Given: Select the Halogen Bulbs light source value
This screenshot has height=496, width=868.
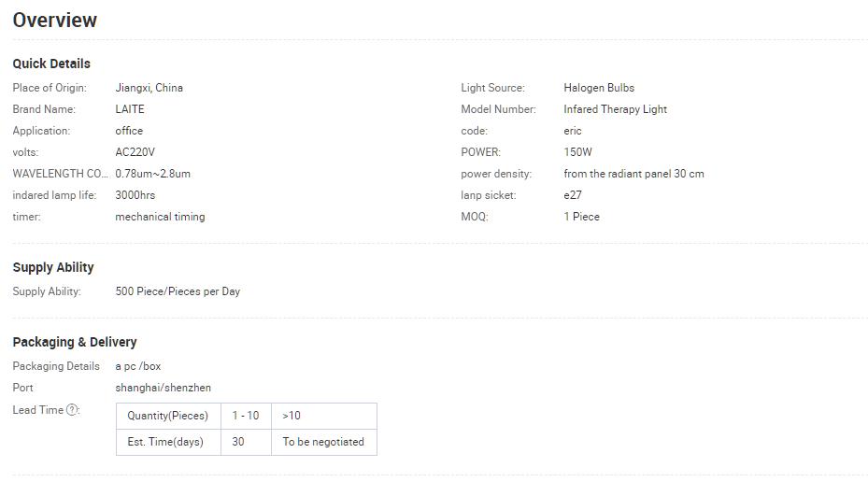Looking at the screenshot, I should pyautogui.click(x=599, y=88).
